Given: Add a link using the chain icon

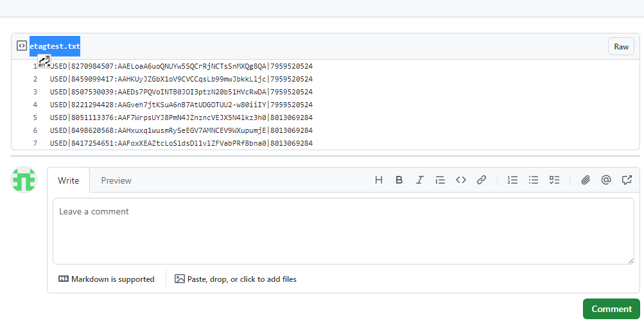Looking at the screenshot, I should [x=481, y=180].
